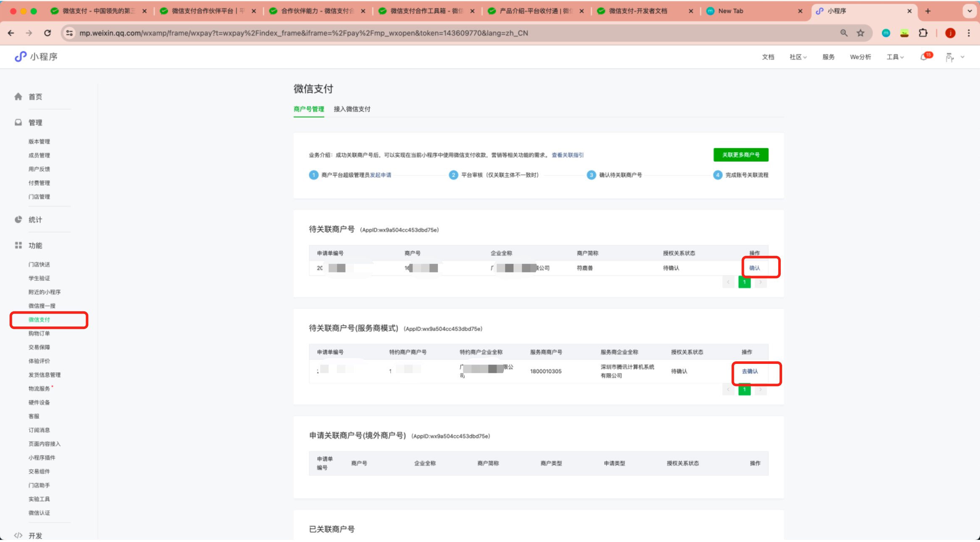Click the 管理 inbox icon in sidebar
Viewport: 980px width, 542px height.
pos(18,123)
